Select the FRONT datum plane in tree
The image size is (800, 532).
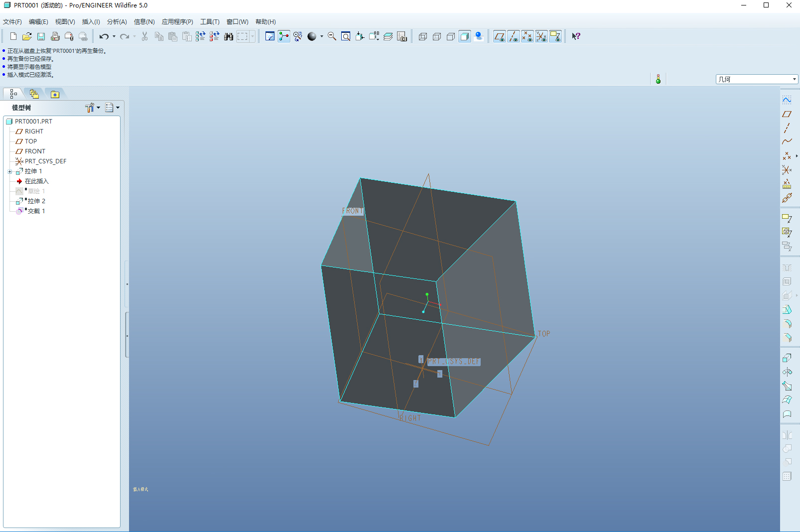point(35,151)
